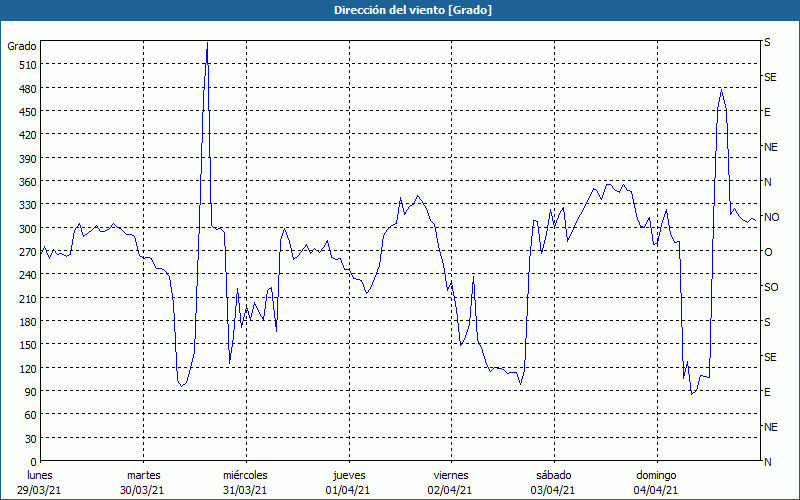Click the "N" compass label level with 0
Viewport: 800px width, 500px height.
[x=767, y=462]
